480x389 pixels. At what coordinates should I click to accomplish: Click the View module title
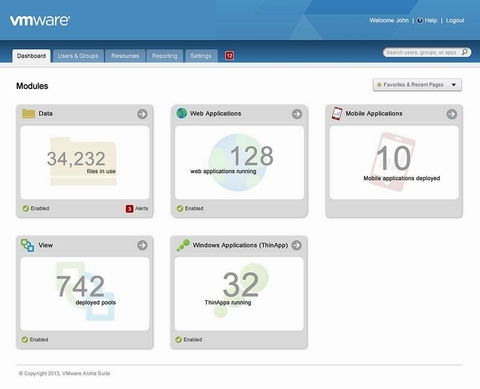point(45,245)
